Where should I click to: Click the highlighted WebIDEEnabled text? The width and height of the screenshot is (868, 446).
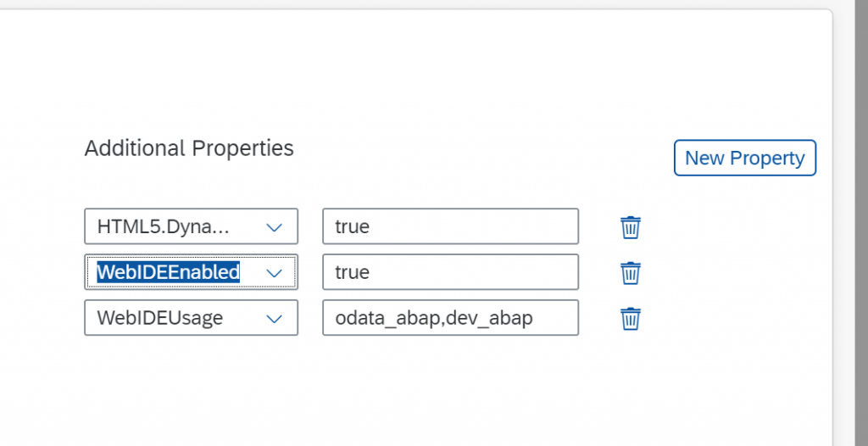point(169,272)
